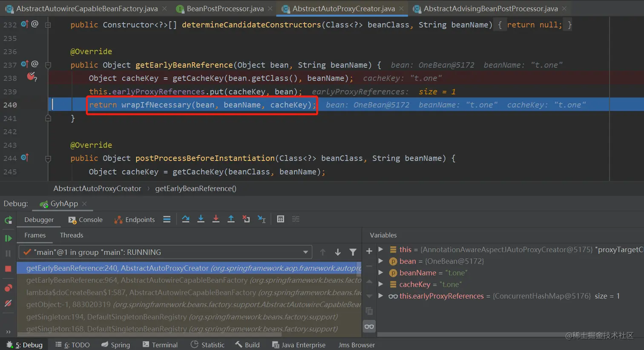Select next frame down arrow
This screenshot has width=644, height=350.
[338, 252]
